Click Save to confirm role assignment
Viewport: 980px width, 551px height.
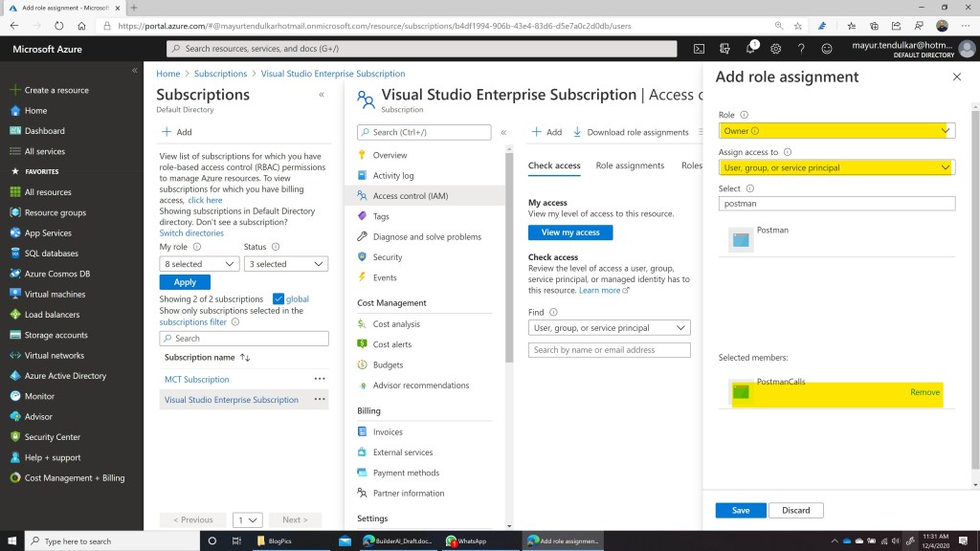pos(741,510)
